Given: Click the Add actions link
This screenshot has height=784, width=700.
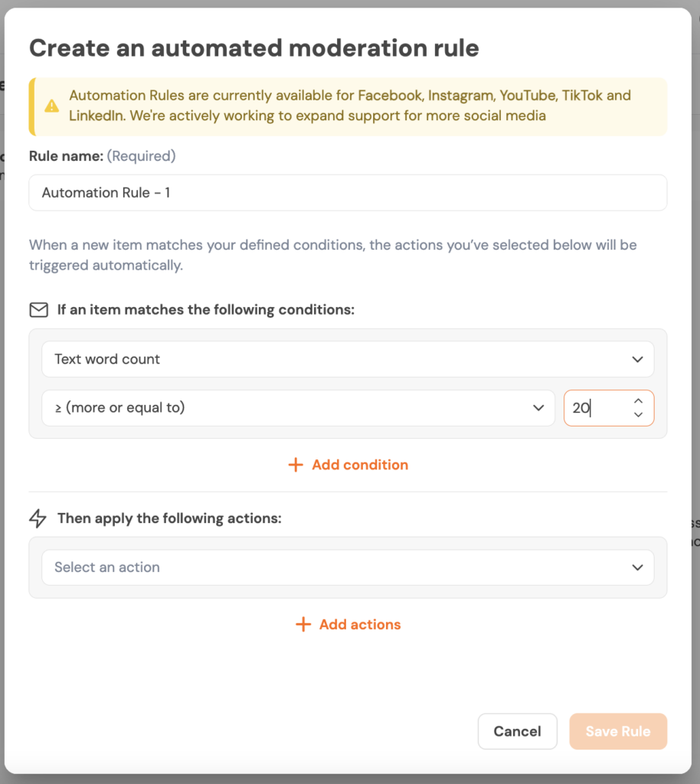Looking at the screenshot, I should pos(359,625).
